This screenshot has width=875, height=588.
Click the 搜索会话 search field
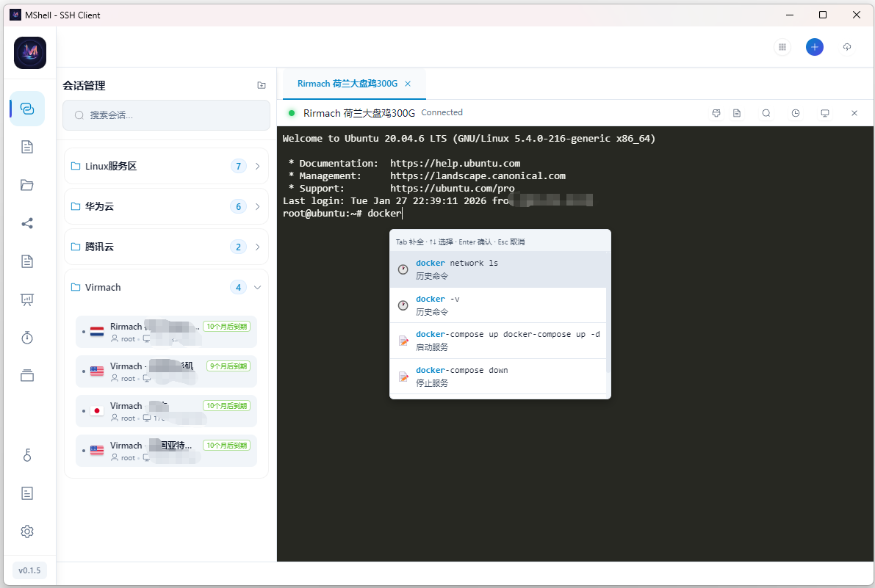click(167, 115)
